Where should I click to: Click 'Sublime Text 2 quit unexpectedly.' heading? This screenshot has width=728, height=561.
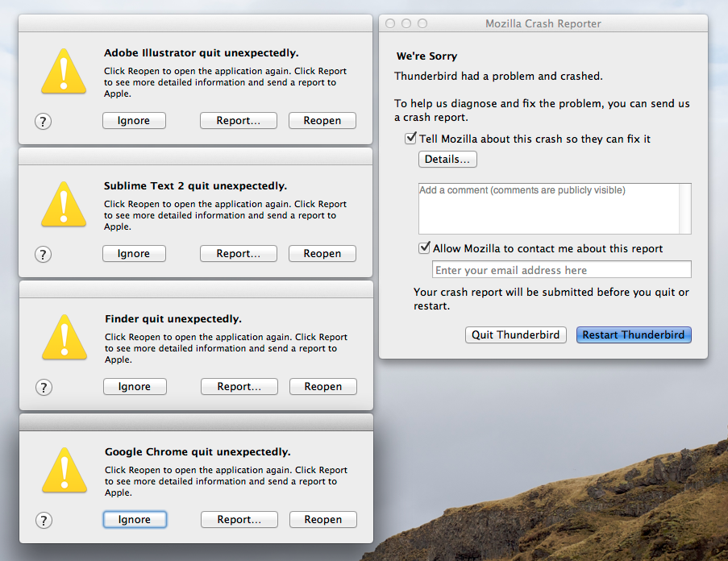point(195,186)
